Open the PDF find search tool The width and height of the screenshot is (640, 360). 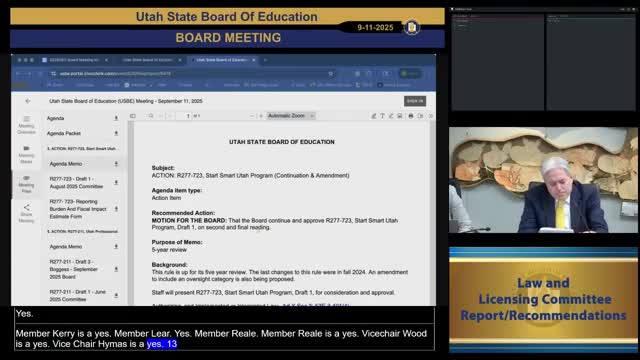(x=151, y=116)
